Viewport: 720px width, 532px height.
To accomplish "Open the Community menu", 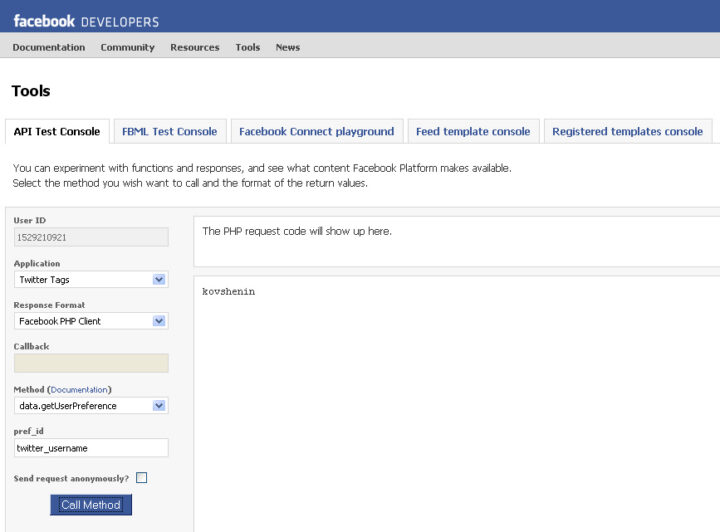I will [x=128, y=47].
